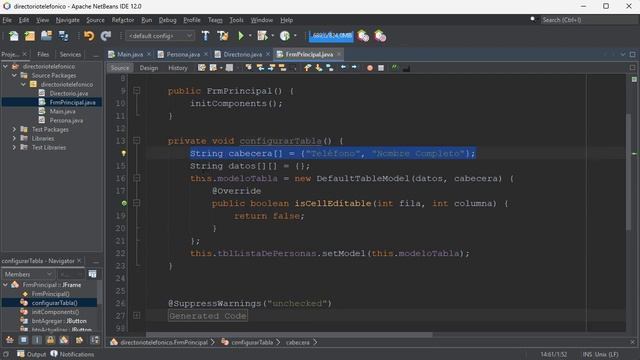Click editor toolbar red record macro icon
Viewport: 640px width, 360px height.
point(370,68)
